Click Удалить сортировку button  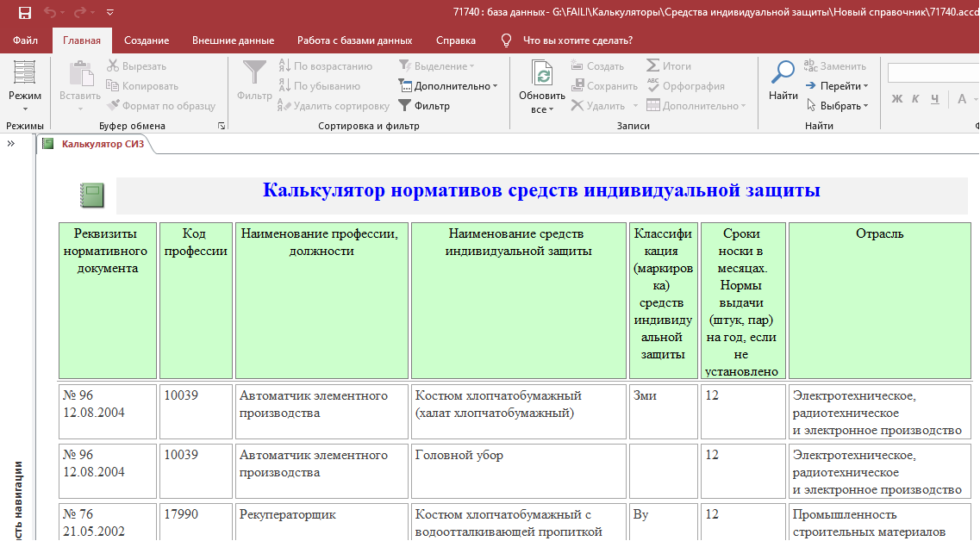(334, 106)
